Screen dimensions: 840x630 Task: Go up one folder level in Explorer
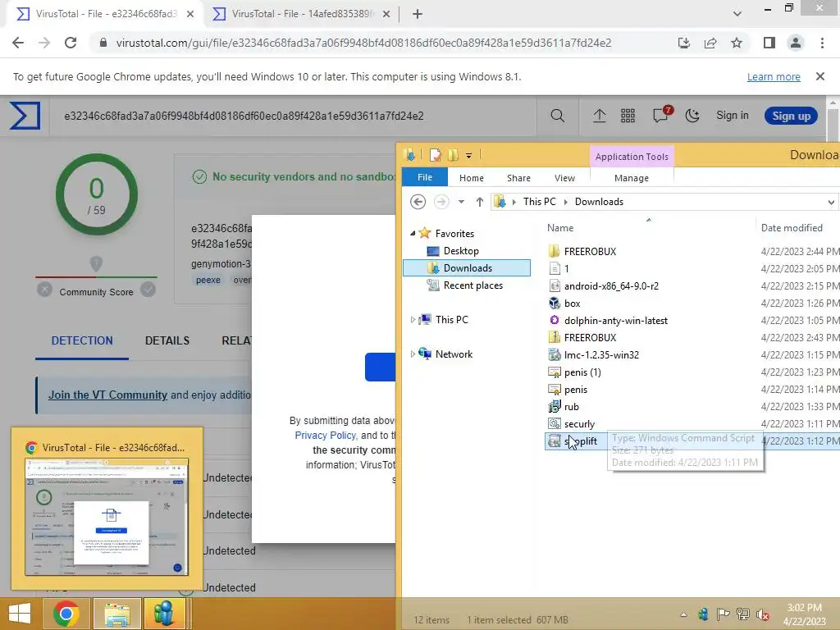[479, 202]
